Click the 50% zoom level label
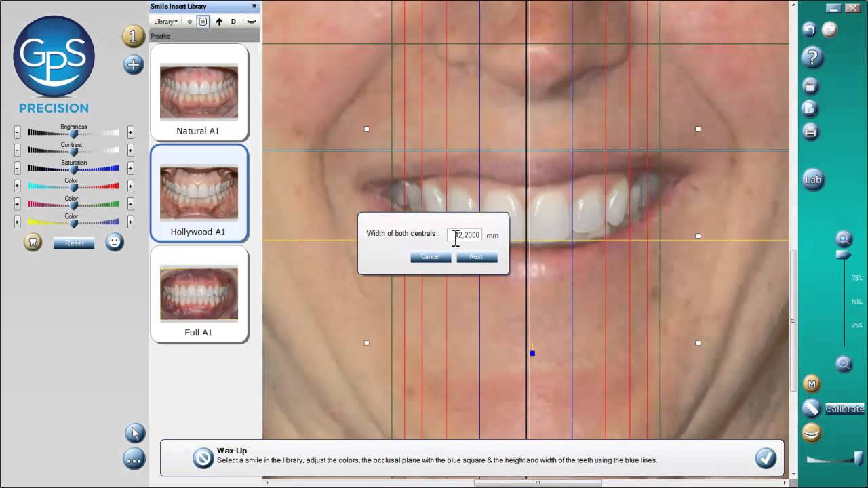The height and width of the screenshot is (488, 868). [x=857, y=302]
